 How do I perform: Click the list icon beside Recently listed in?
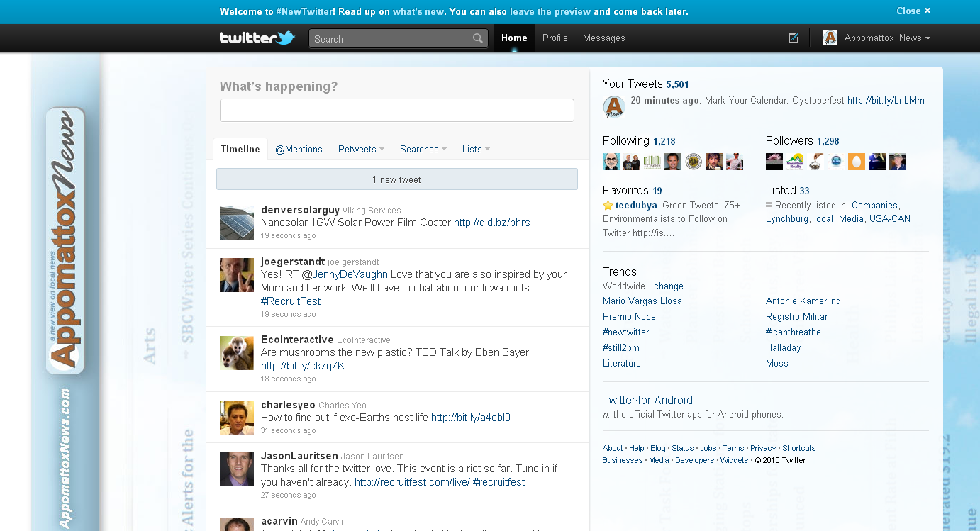point(769,206)
